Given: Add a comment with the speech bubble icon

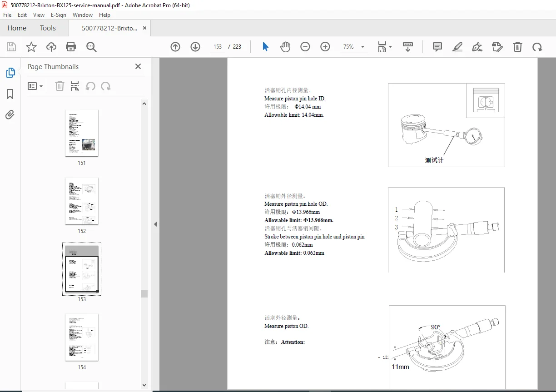Looking at the screenshot, I should [437, 47].
